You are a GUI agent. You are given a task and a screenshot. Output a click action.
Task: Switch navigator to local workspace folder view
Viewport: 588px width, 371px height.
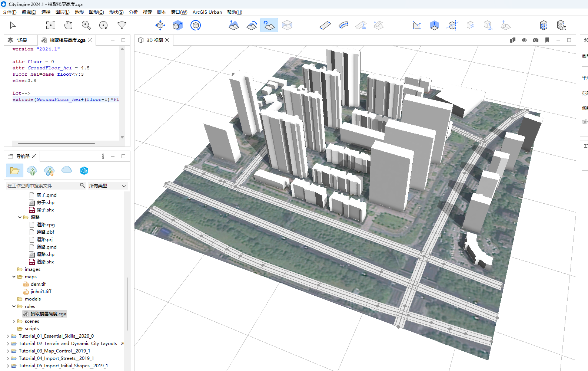click(x=15, y=171)
